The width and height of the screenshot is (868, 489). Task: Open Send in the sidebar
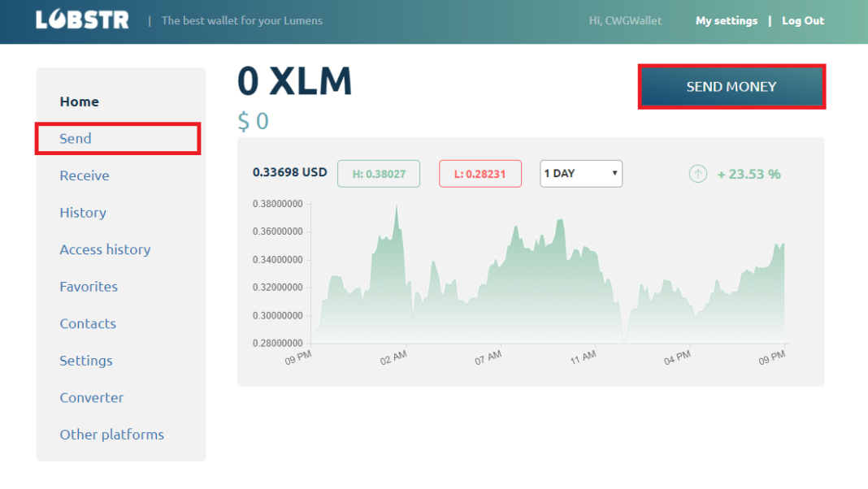(x=76, y=138)
